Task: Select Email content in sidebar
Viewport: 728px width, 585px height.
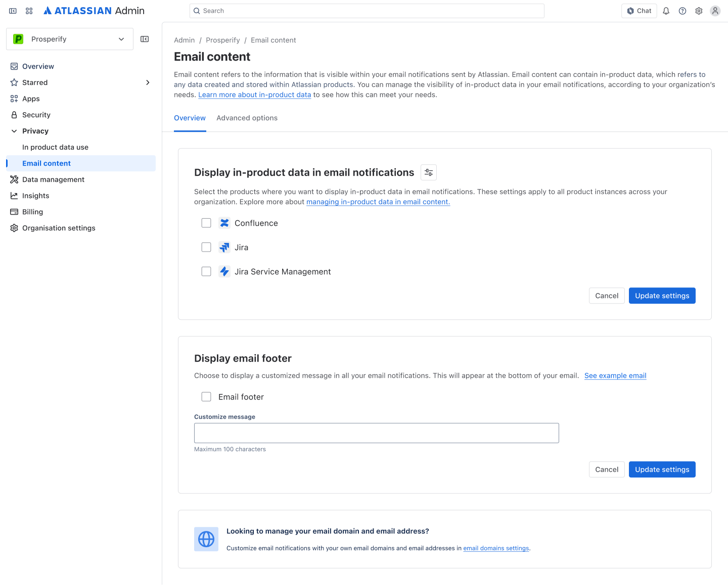Action: coord(81,163)
